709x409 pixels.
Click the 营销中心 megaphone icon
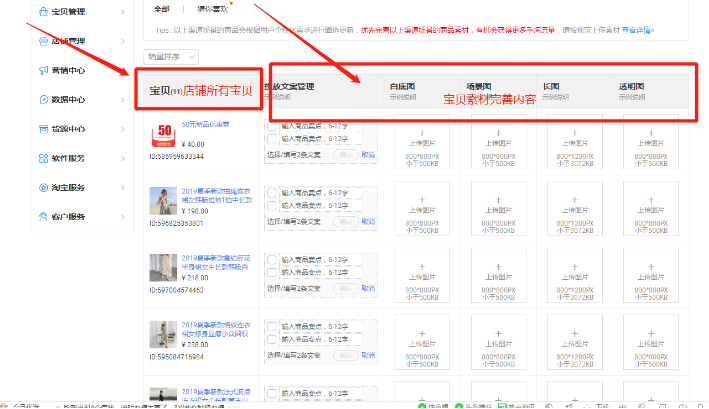coord(42,70)
